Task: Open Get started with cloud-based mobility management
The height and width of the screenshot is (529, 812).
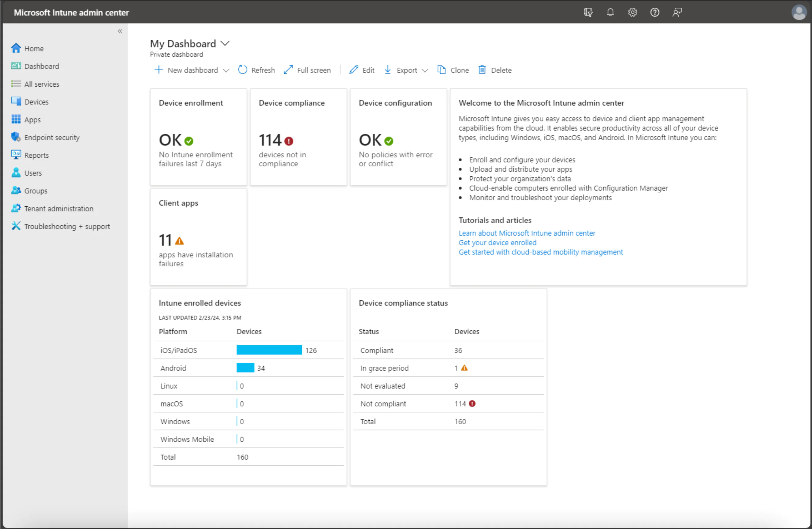Action: (541, 252)
